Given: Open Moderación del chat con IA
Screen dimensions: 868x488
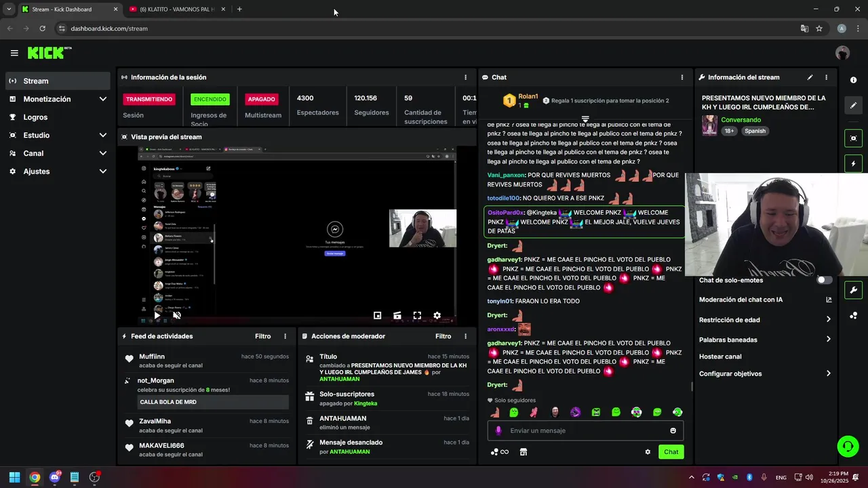Looking at the screenshot, I should point(765,300).
